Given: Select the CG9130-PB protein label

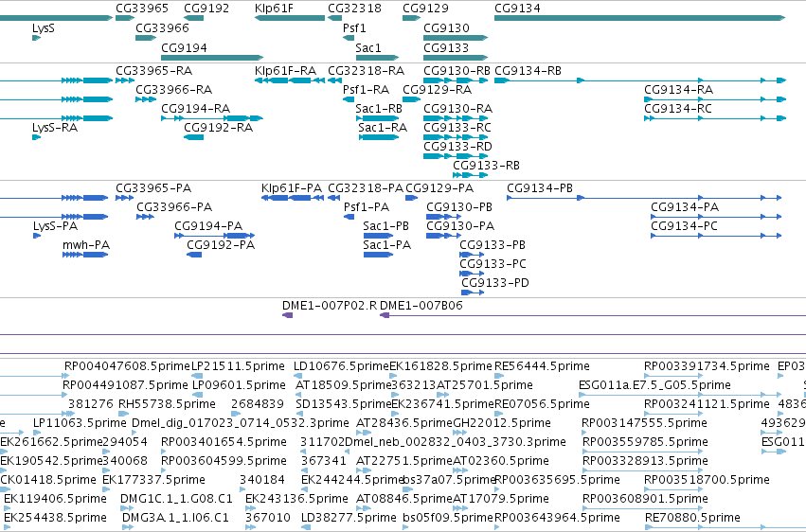Looking at the screenshot, I should 459,207.
